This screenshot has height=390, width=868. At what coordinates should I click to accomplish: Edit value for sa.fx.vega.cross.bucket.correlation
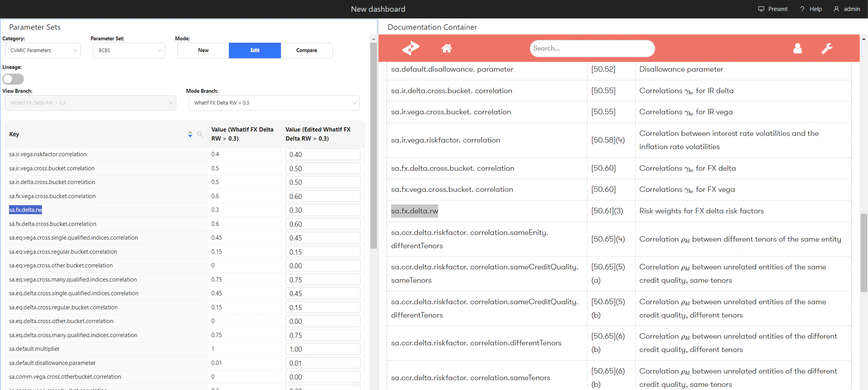[323, 196]
